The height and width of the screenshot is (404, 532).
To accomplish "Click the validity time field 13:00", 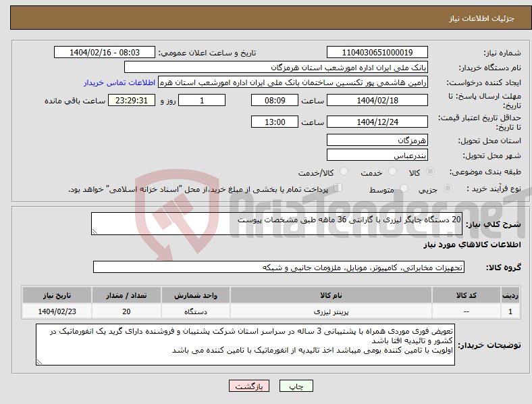I will (x=275, y=122).
